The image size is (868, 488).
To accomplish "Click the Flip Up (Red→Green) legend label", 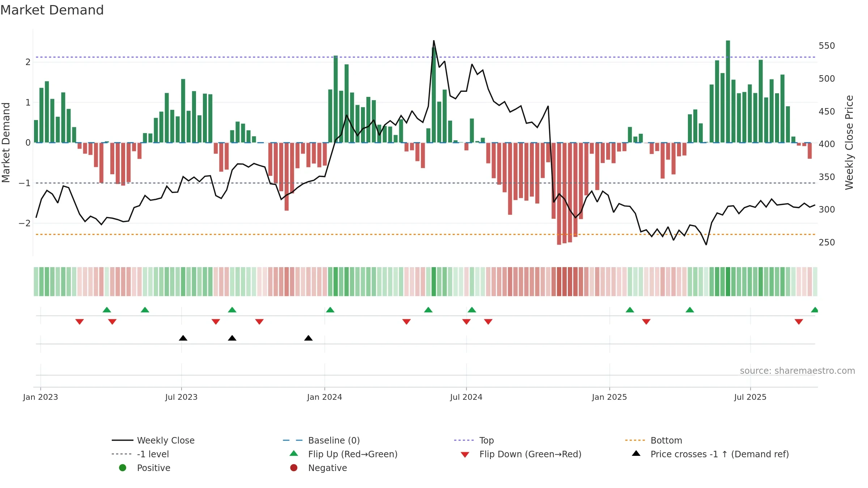I will [x=353, y=454].
